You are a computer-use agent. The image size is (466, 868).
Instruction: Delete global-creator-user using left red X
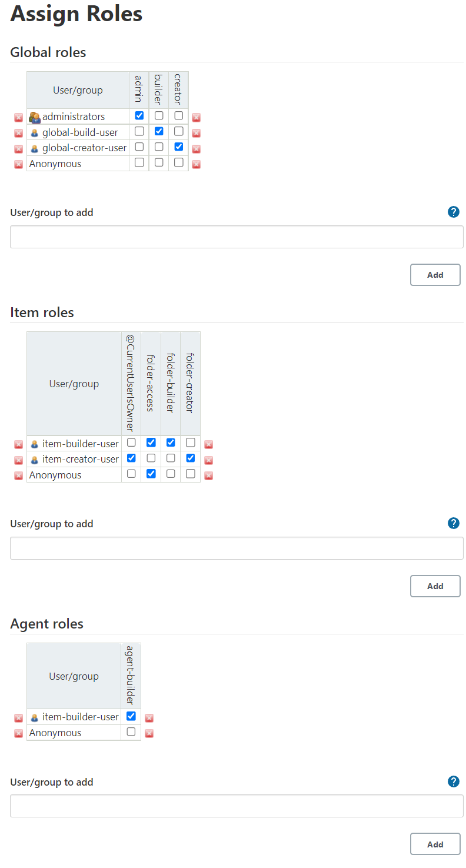pyautogui.click(x=18, y=149)
